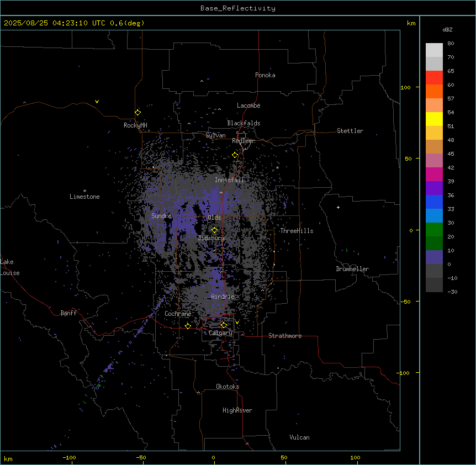Screen dimensions: 476x465
Task: Click the Calgary city label
Action: (x=220, y=333)
